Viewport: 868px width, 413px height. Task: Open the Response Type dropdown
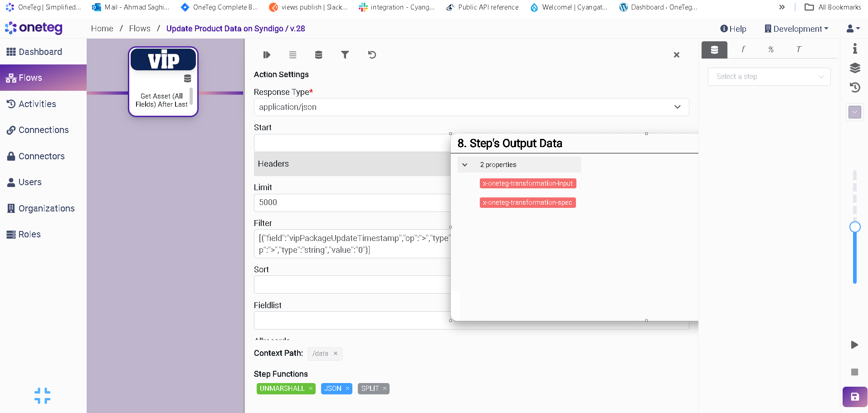[x=471, y=107]
